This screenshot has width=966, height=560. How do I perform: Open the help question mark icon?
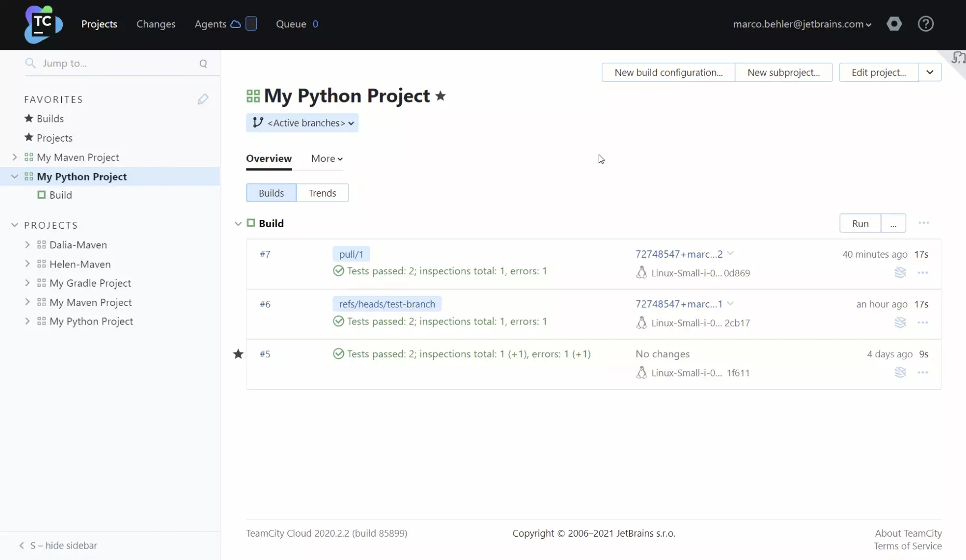pyautogui.click(x=926, y=24)
